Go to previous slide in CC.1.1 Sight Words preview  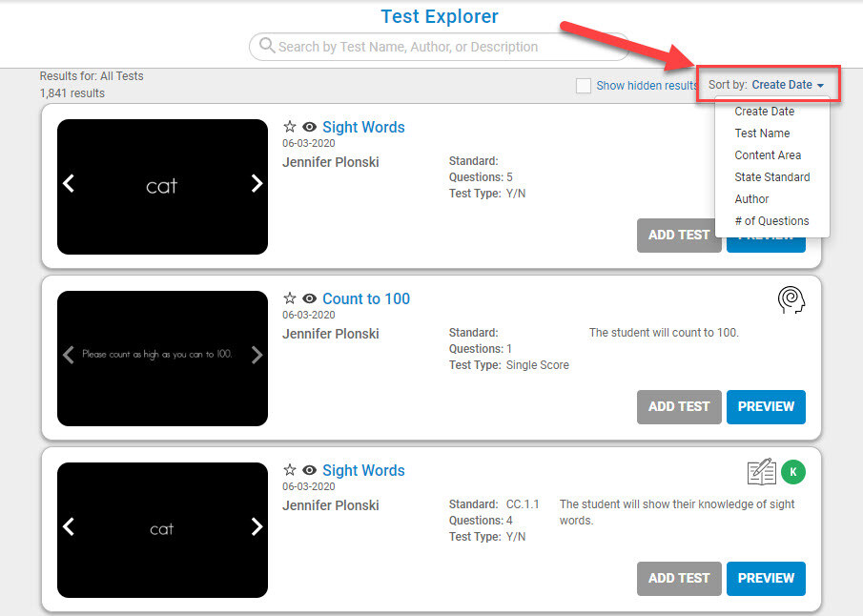pyautogui.click(x=69, y=526)
